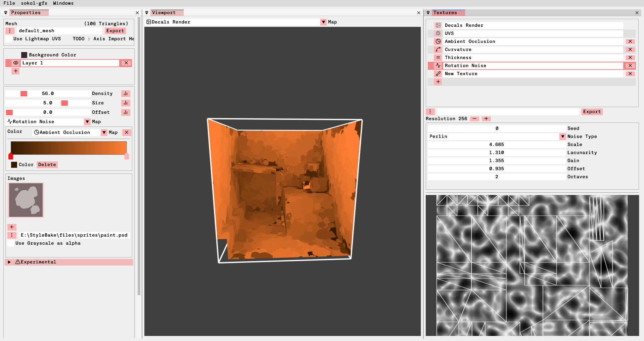Click the layer Offset slider in Properties
Viewport: 644px width, 341px height.
click(48, 112)
